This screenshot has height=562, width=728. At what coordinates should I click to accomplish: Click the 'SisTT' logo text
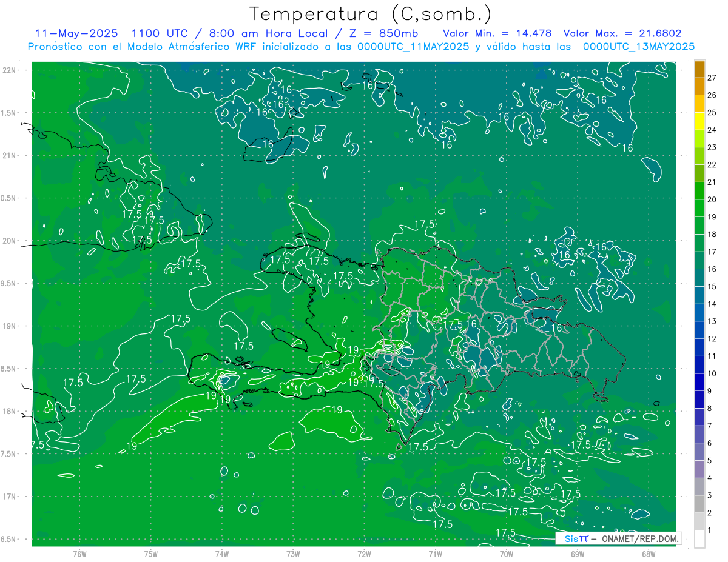(x=576, y=538)
